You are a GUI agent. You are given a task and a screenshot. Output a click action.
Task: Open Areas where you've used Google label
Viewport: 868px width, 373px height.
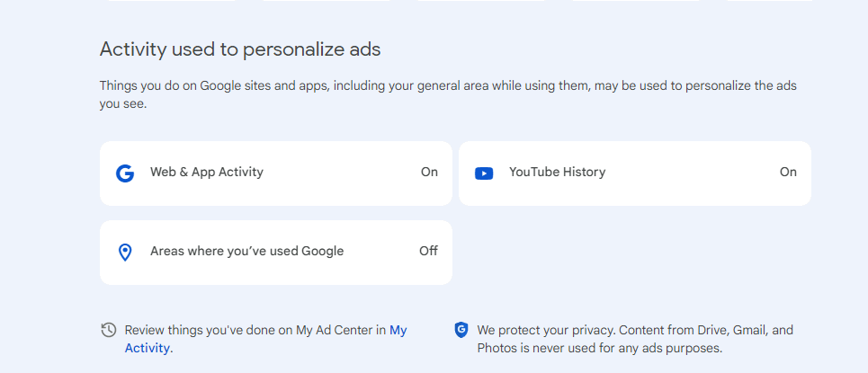coord(246,252)
